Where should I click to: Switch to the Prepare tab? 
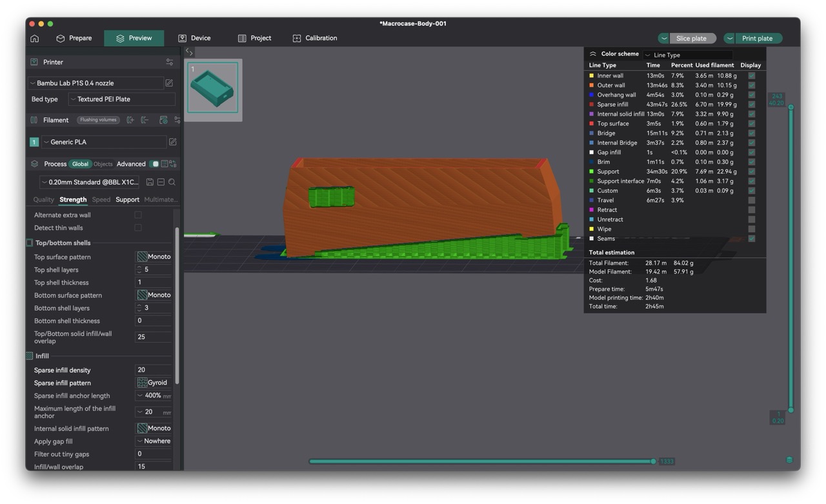pyautogui.click(x=74, y=38)
